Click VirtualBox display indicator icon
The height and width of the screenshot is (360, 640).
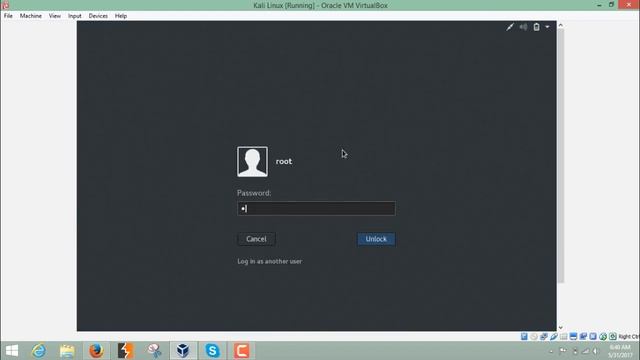click(x=573, y=336)
